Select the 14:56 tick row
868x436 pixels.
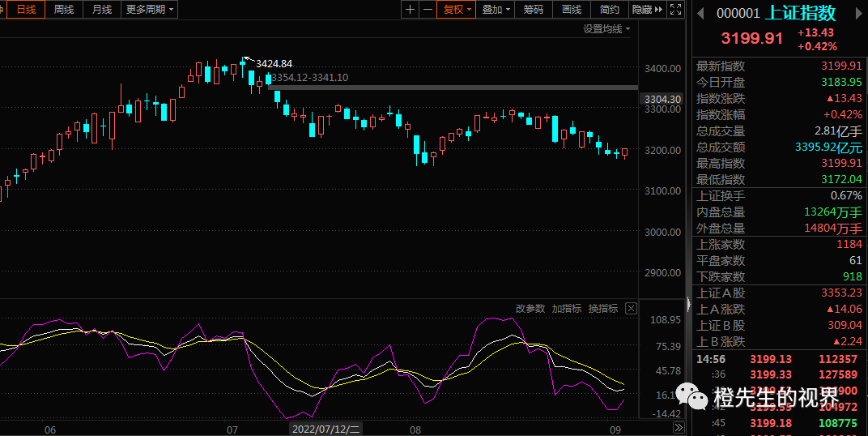(777, 359)
